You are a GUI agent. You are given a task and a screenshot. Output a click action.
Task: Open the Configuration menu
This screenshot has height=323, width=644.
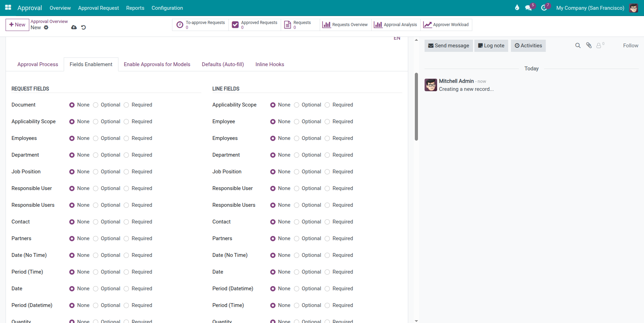[167, 8]
